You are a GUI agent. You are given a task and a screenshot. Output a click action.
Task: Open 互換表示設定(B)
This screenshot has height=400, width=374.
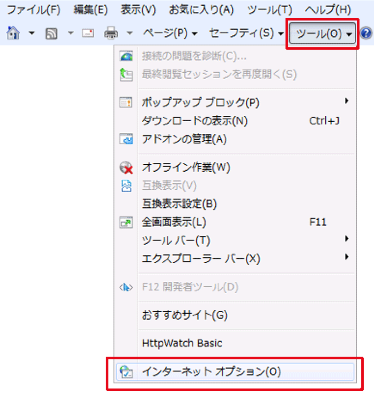point(179,204)
